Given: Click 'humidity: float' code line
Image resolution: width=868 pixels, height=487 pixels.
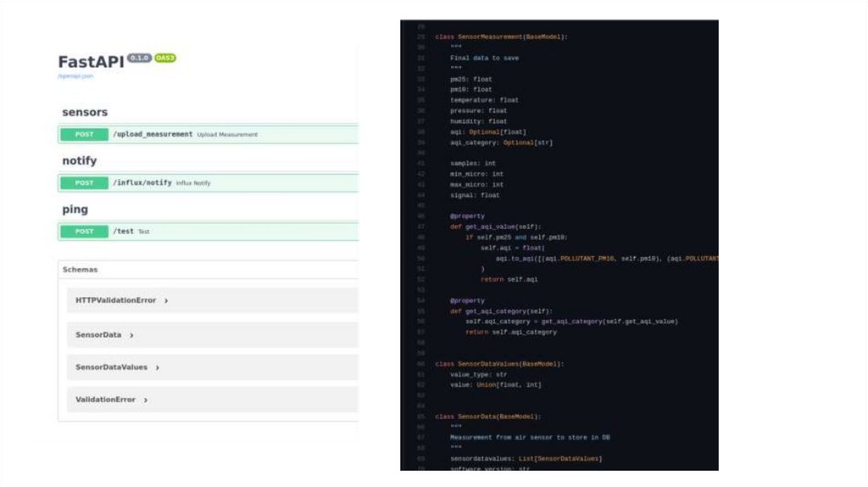Looking at the screenshot, I should coord(479,120).
